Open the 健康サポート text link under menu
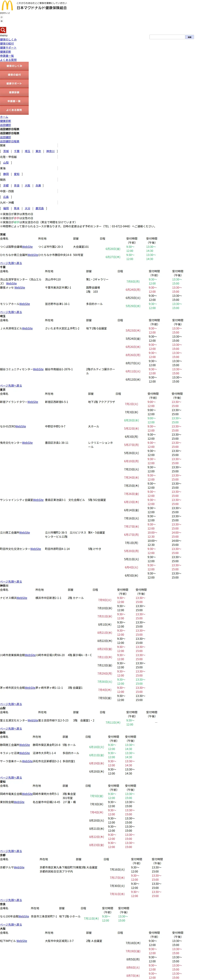Viewport: 197px width, 980px height. (x=8, y=48)
